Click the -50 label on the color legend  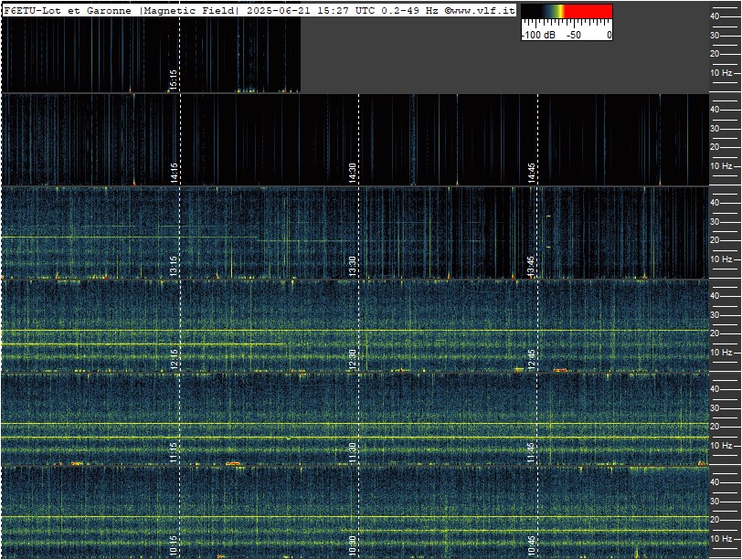pos(574,35)
